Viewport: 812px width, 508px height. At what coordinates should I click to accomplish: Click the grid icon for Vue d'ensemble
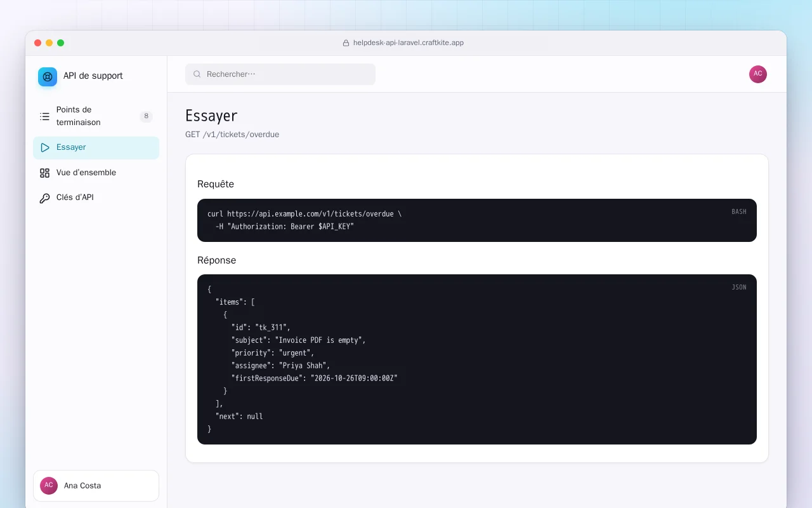coord(44,173)
